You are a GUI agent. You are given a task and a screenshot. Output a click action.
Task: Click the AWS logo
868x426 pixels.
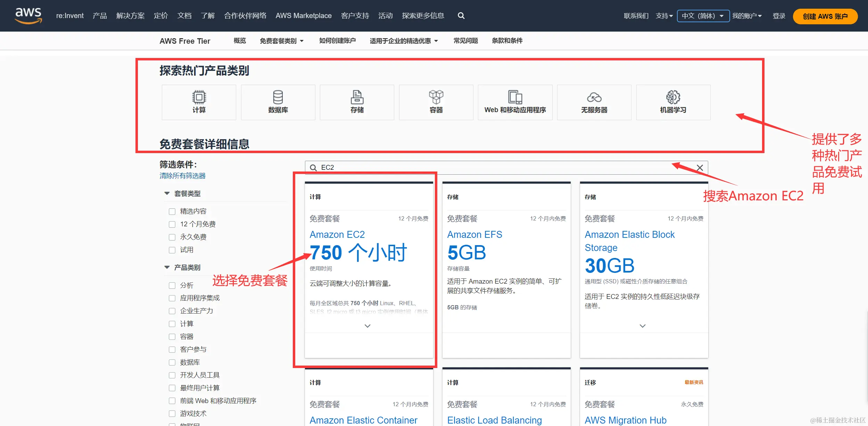click(28, 16)
